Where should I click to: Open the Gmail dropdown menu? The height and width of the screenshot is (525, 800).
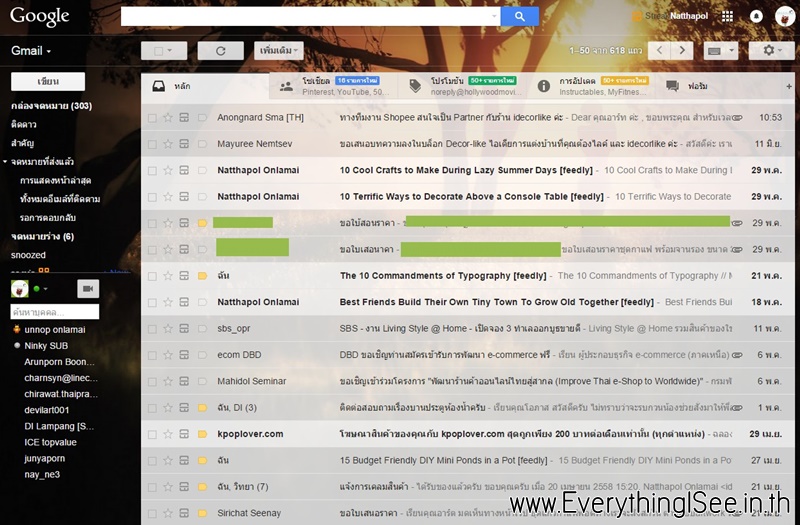[31, 51]
